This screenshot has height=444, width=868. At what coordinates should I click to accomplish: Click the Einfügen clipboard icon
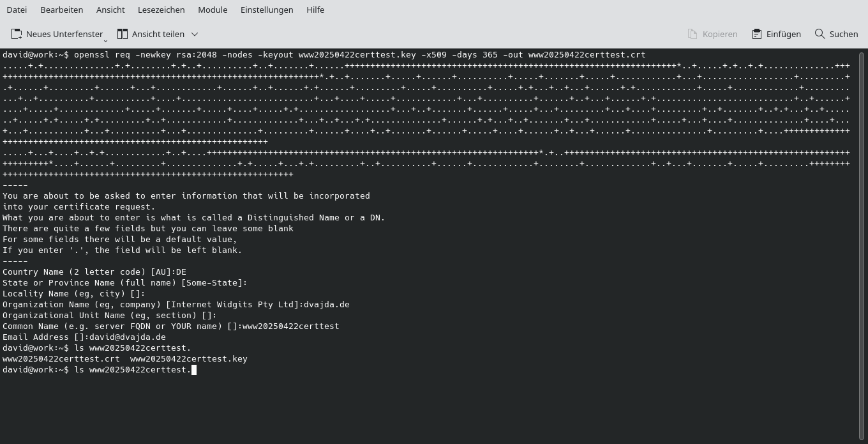[756, 34]
